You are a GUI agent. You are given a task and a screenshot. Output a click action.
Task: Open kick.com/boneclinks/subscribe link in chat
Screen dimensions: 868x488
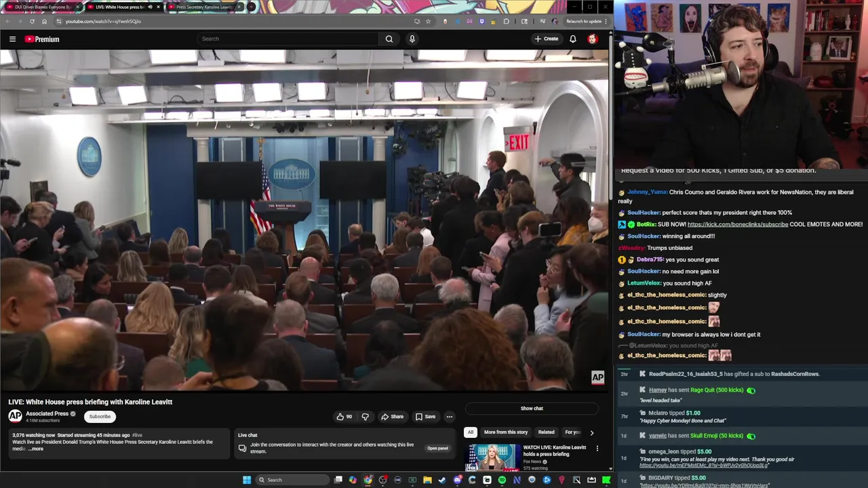pyautogui.click(x=738, y=224)
